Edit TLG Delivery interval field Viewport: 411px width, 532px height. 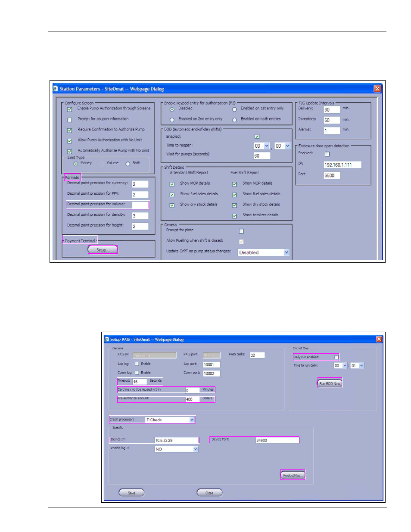(x=332, y=110)
